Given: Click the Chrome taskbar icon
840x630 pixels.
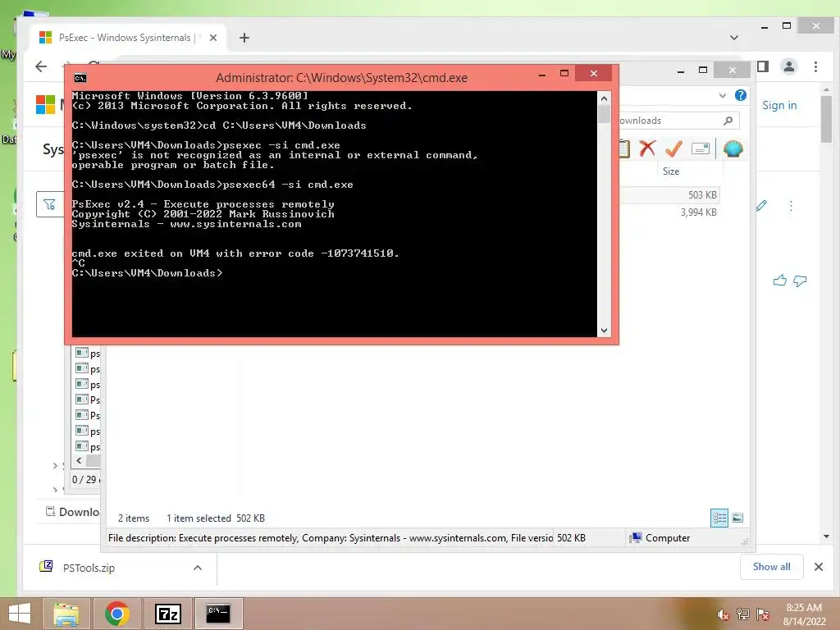Looking at the screenshot, I should pos(116,614).
